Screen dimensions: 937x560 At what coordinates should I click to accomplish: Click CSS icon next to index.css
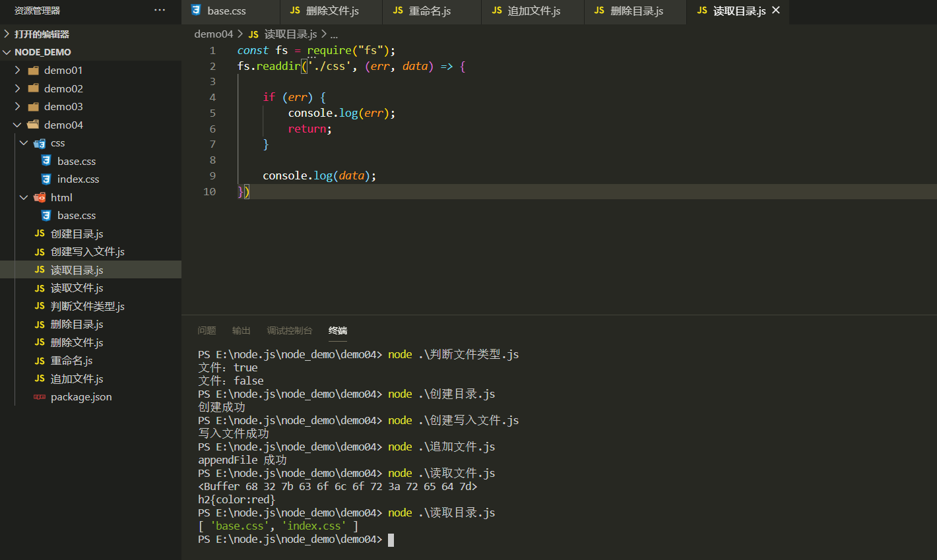(46, 179)
